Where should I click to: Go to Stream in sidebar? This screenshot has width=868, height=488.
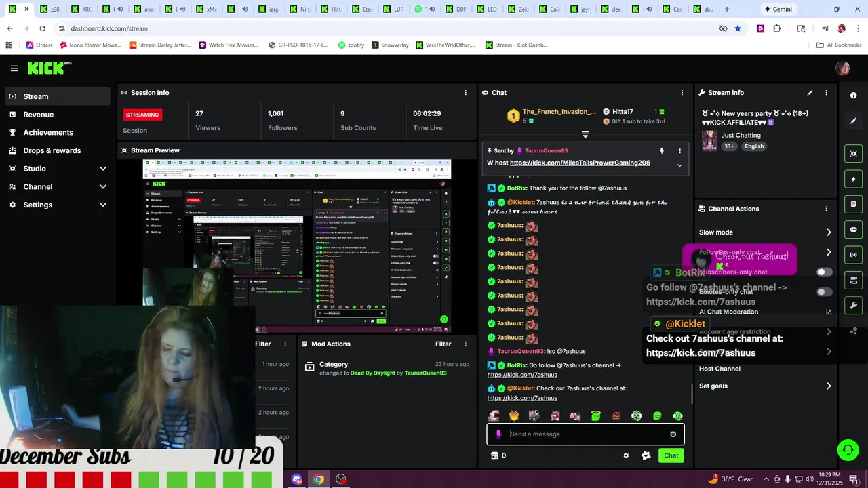coord(58,96)
